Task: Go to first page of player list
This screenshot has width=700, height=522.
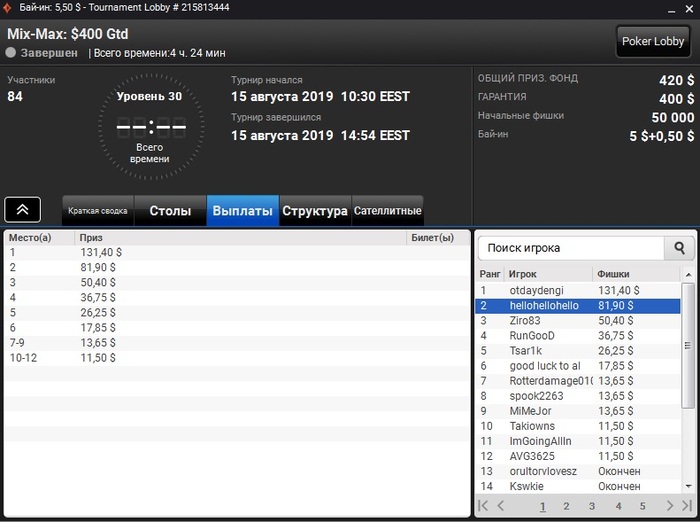Action: pyautogui.click(x=483, y=505)
